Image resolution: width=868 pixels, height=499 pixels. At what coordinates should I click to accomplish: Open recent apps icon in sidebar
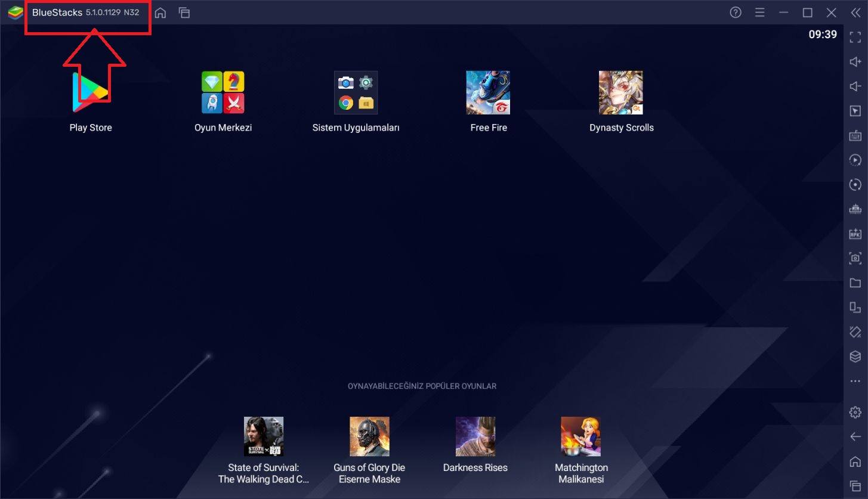click(x=855, y=485)
